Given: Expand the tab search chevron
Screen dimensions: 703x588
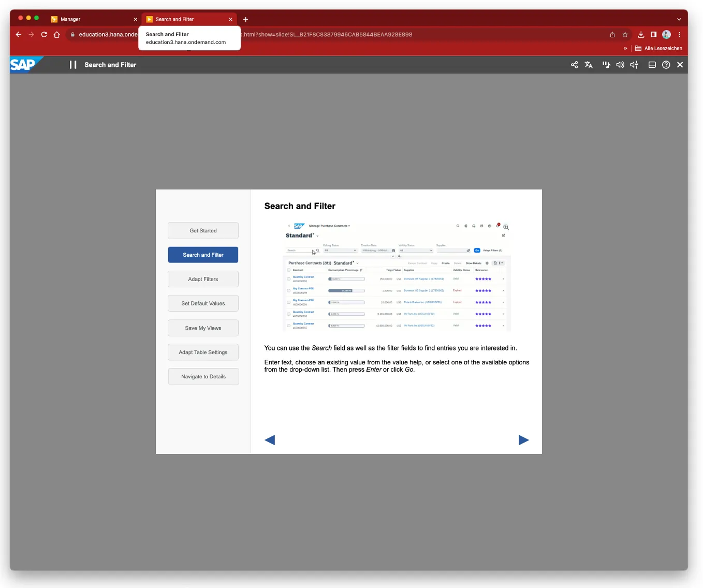Looking at the screenshot, I should point(679,19).
